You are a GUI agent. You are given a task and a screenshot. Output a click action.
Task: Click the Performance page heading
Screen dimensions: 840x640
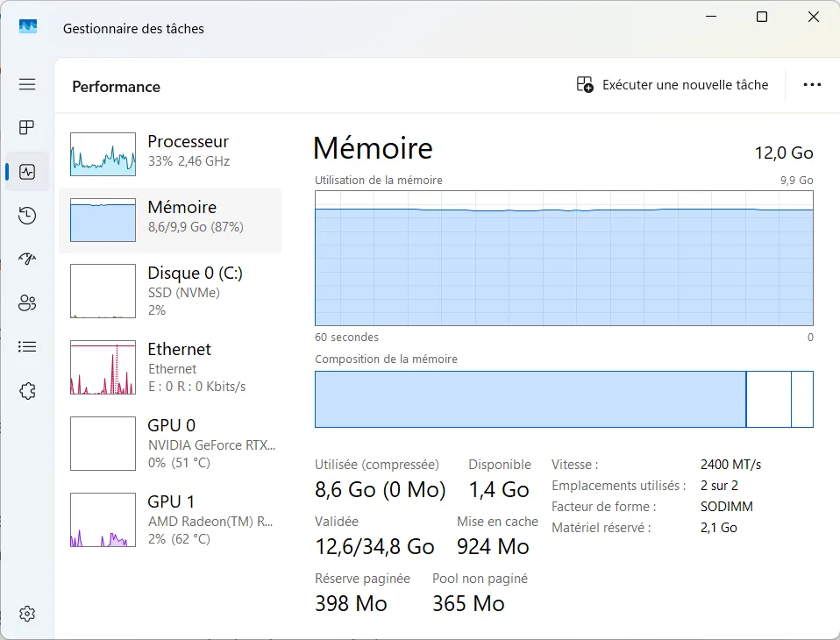(x=117, y=87)
